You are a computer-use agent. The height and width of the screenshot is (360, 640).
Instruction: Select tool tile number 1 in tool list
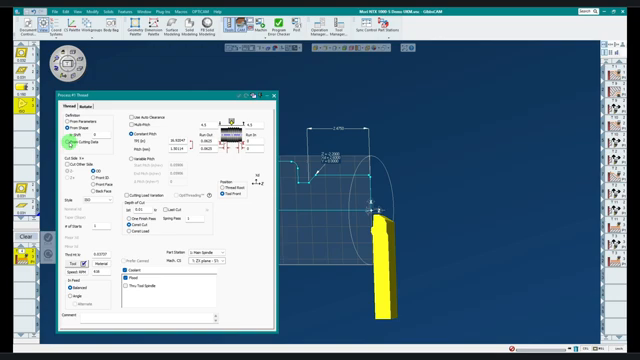[x=22, y=54]
